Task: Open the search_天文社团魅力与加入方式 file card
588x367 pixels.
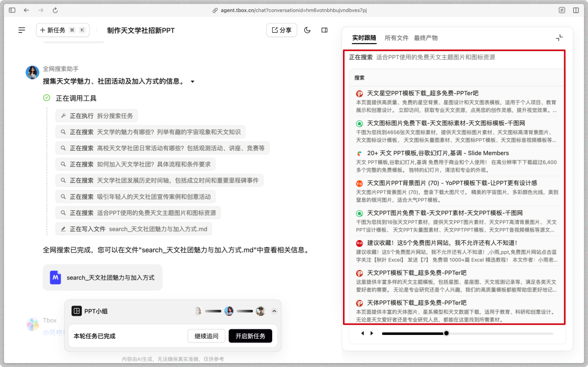Action: tap(102, 277)
